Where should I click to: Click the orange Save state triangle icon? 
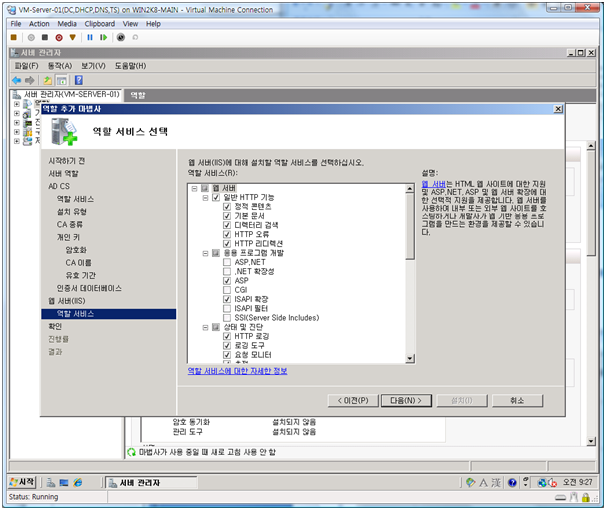click(72, 37)
